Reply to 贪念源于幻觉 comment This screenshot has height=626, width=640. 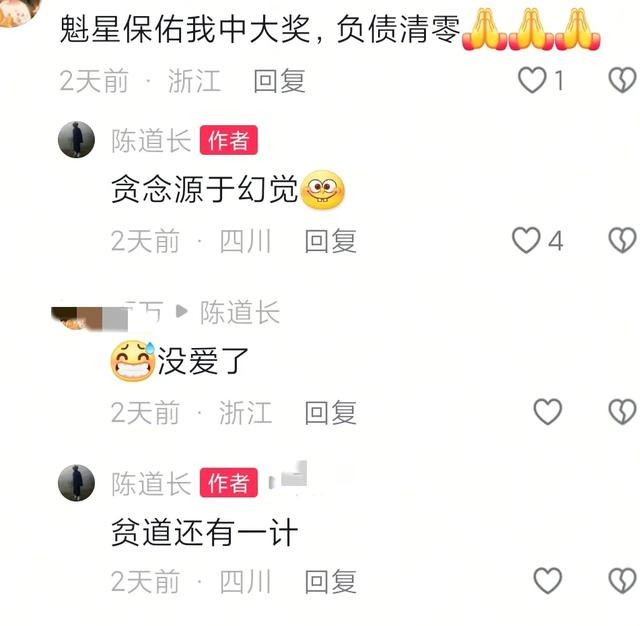click(331, 241)
